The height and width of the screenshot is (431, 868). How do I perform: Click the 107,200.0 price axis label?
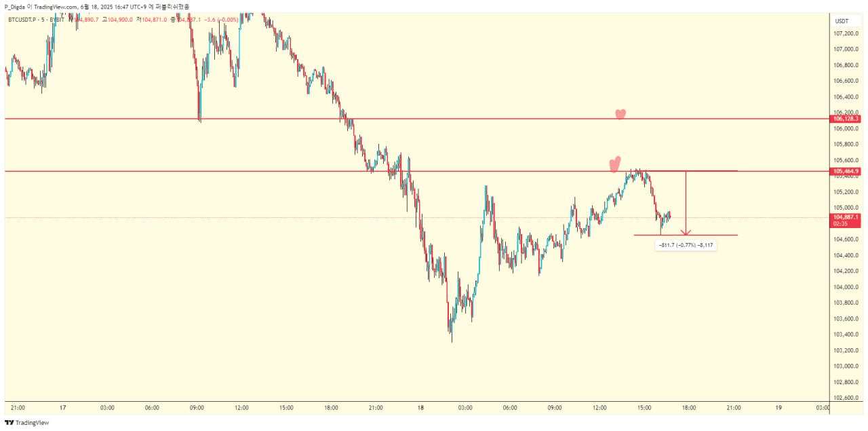coord(846,33)
